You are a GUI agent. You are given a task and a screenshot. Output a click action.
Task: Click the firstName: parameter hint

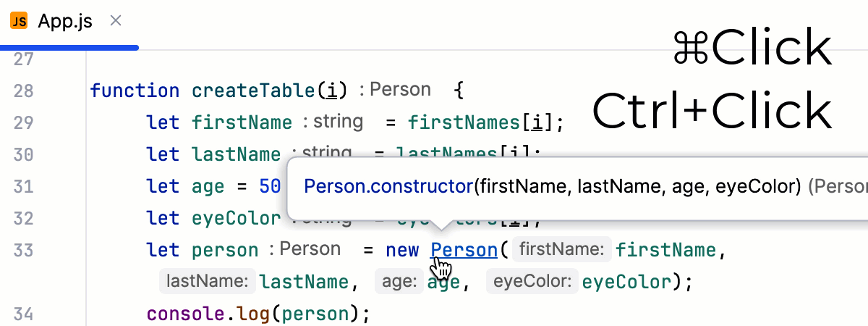pos(561,250)
